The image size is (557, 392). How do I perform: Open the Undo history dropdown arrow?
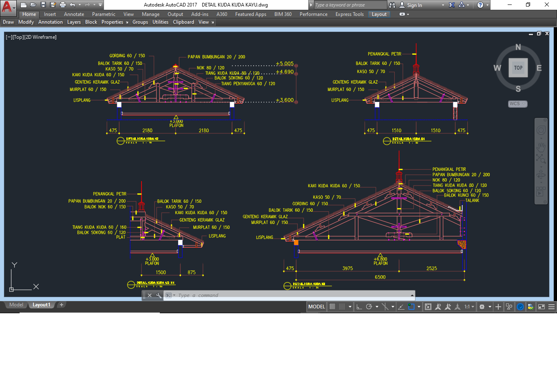tap(80, 5)
